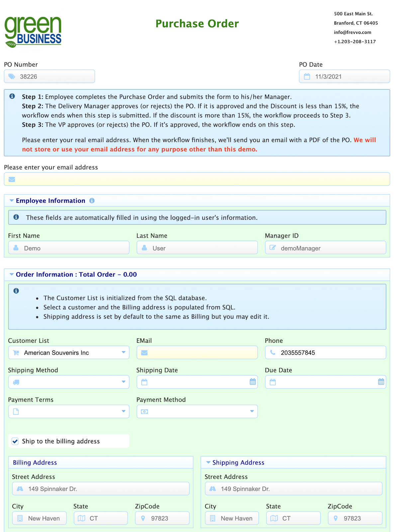Click the customer EMail input field
Viewport: 394px width, 532px height.
click(197, 352)
